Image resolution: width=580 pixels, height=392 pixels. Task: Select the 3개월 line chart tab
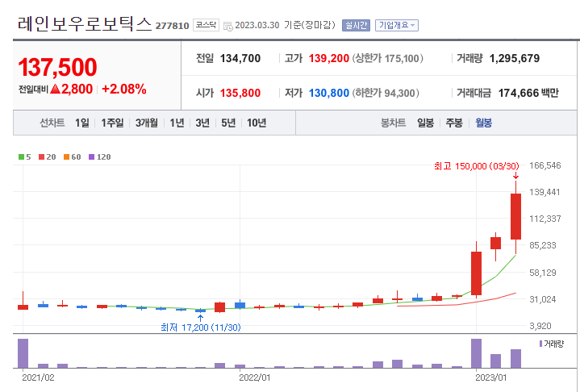[x=147, y=123]
